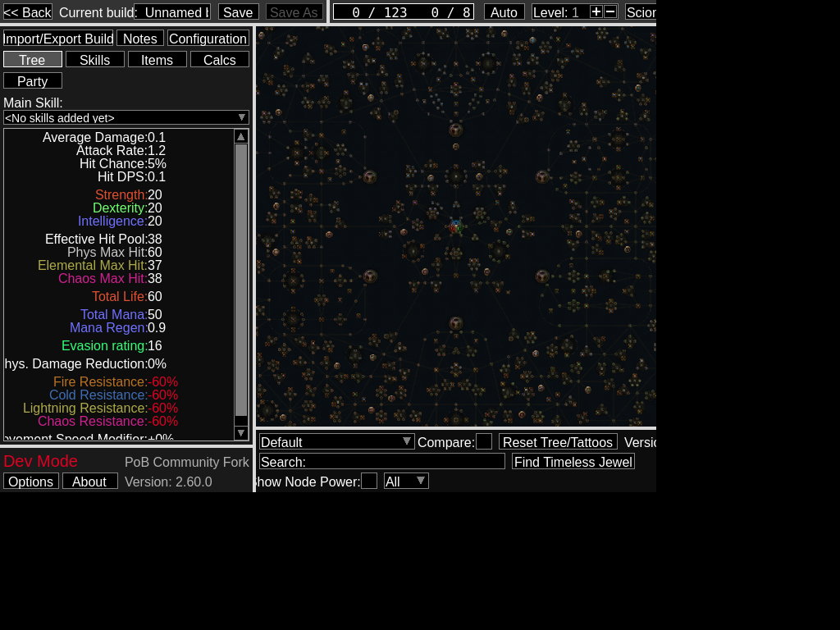Viewport: 840px width, 630px height.
Task: Decrease character level with minus button
Action: click(610, 11)
